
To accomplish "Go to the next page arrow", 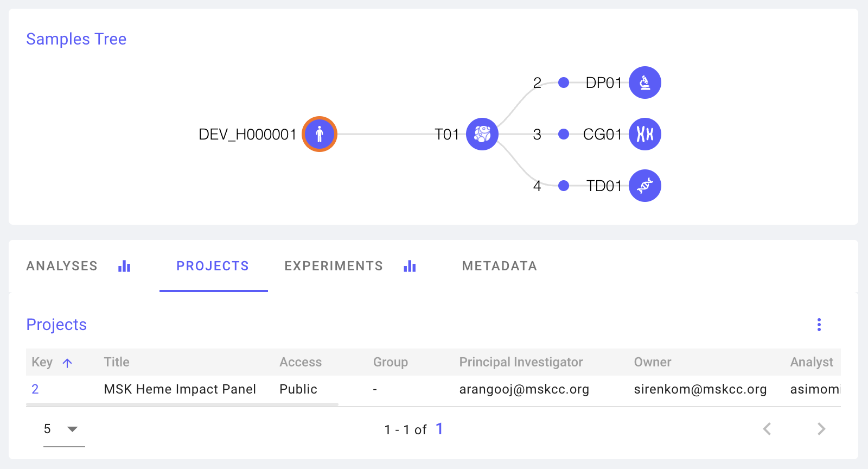I will point(821,429).
